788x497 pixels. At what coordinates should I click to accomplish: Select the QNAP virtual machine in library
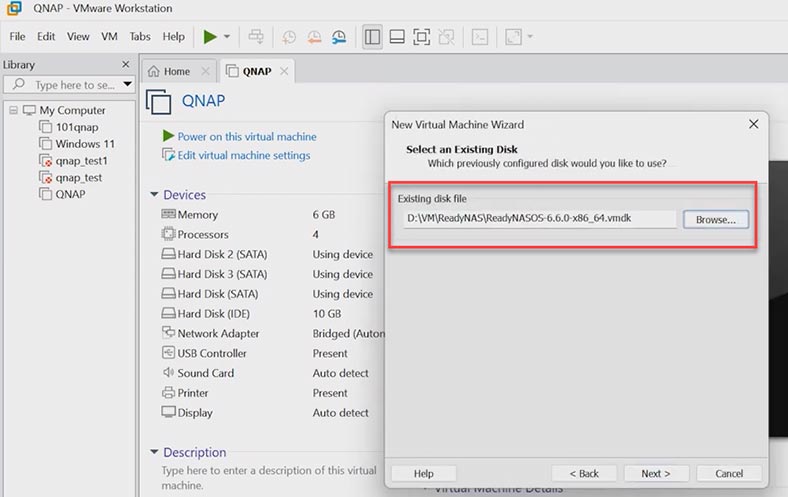(70, 194)
